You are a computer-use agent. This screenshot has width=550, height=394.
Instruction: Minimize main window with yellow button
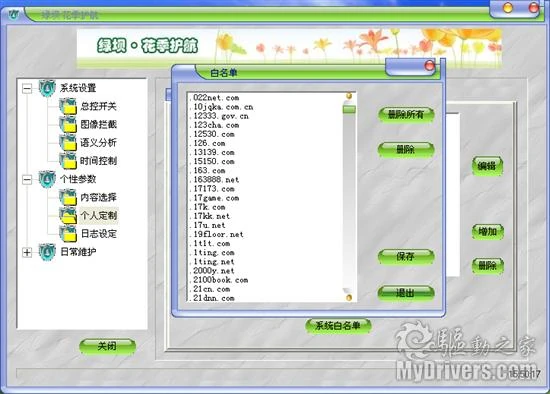coord(508,8)
